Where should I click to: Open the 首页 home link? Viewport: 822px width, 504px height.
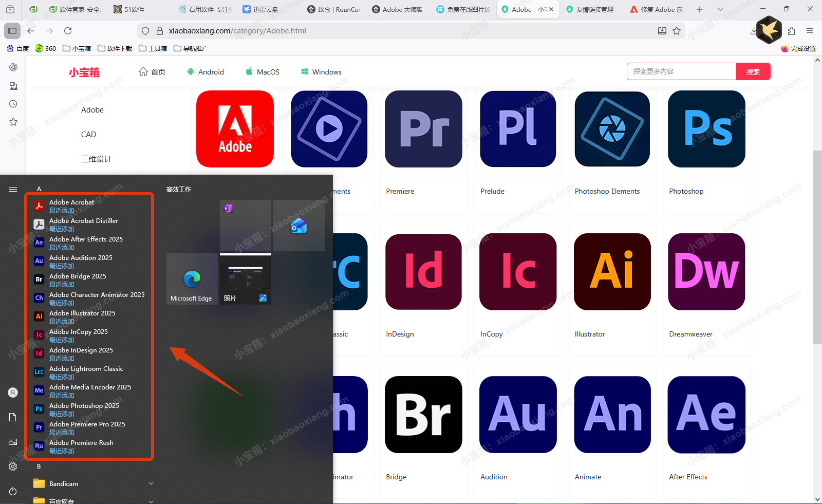coord(152,72)
